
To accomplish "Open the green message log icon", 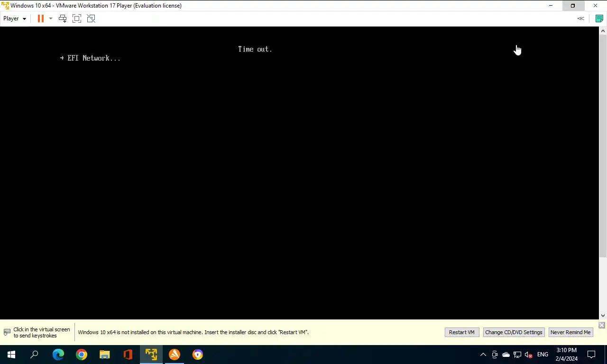I will (599, 18).
